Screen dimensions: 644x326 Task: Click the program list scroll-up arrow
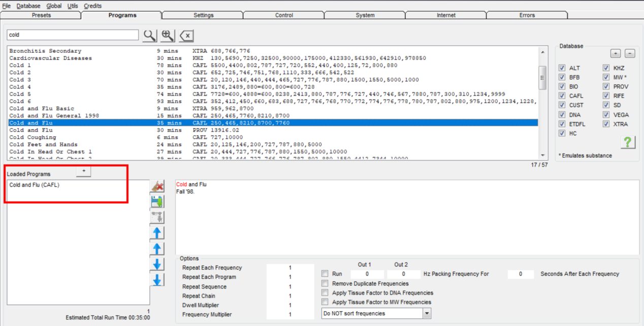(542, 51)
